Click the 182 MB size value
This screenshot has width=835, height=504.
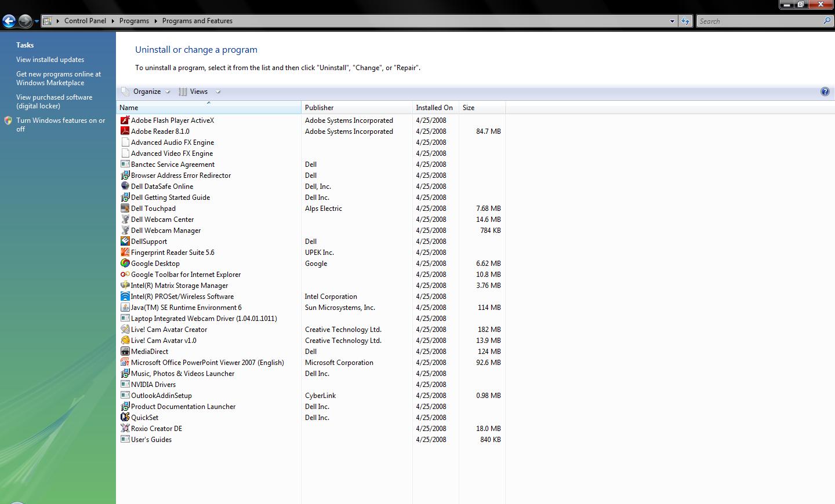coord(489,329)
